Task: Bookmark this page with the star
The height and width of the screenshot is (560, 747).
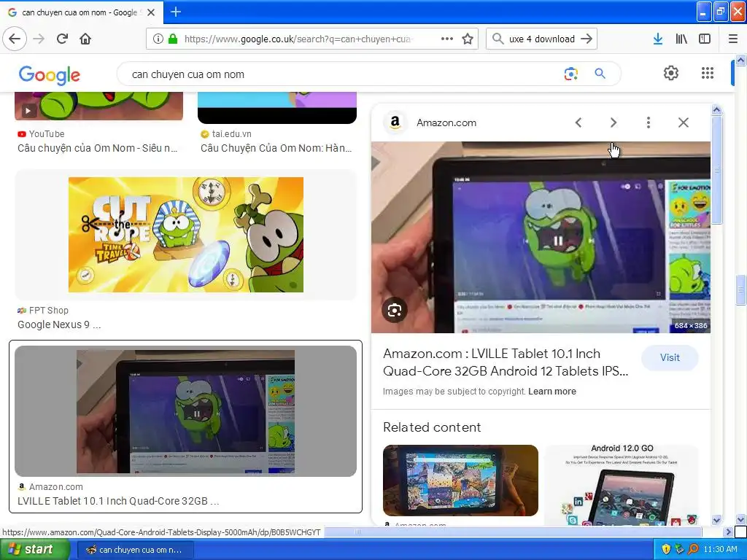Action: coord(468,39)
